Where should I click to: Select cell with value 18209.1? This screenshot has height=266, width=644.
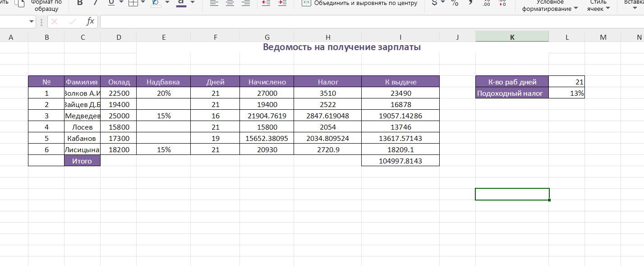click(x=400, y=149)
